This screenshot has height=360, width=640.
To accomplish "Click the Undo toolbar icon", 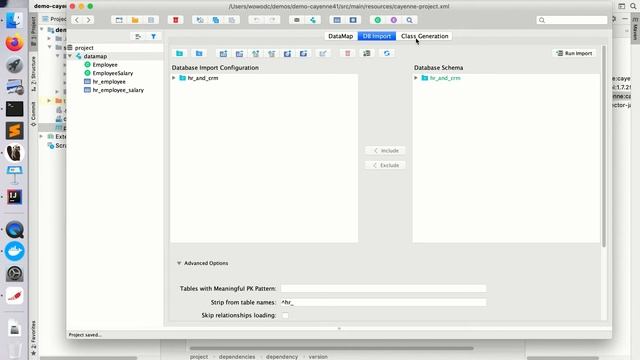I will point(256,20).
